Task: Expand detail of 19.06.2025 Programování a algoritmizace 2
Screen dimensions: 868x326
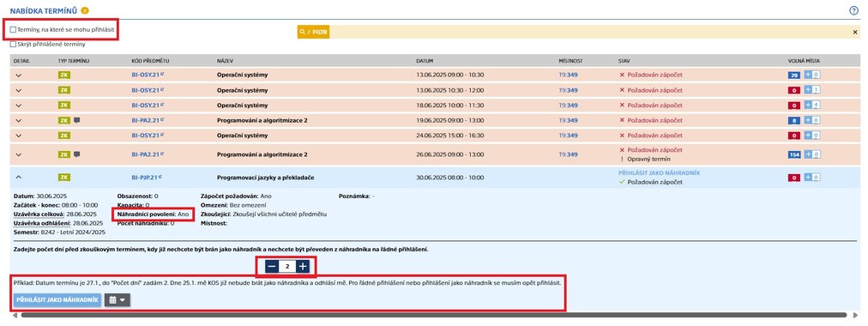Action: [18, 120]
